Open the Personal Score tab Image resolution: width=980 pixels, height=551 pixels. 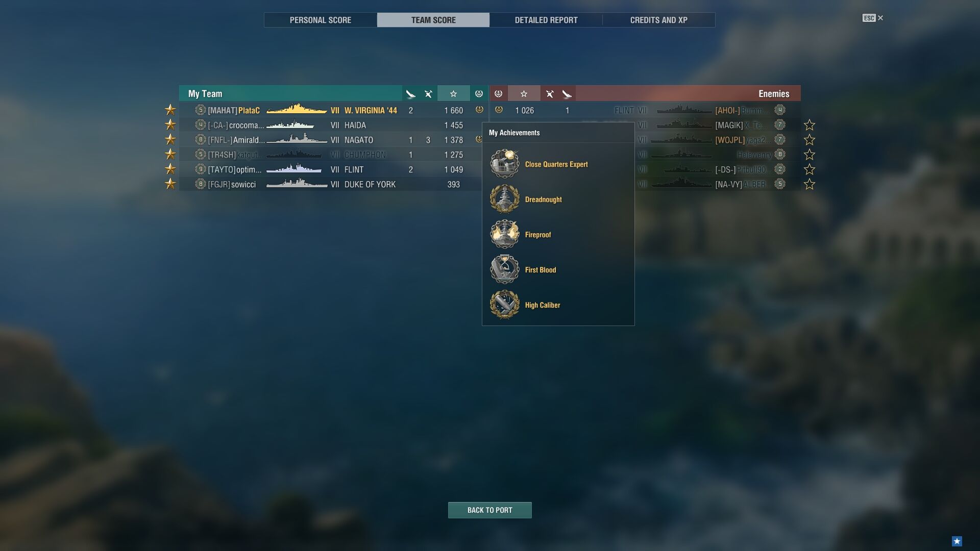point(321,20)
